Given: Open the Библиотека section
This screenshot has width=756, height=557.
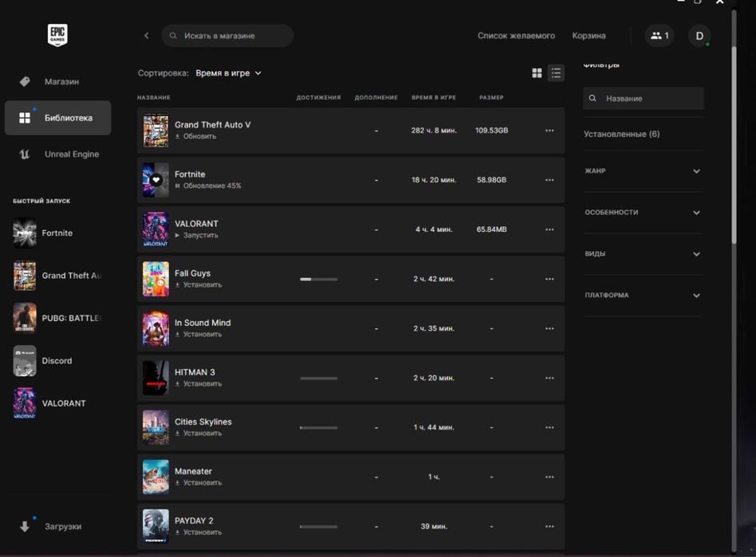Looking at the screenshot, I should 58,118.
